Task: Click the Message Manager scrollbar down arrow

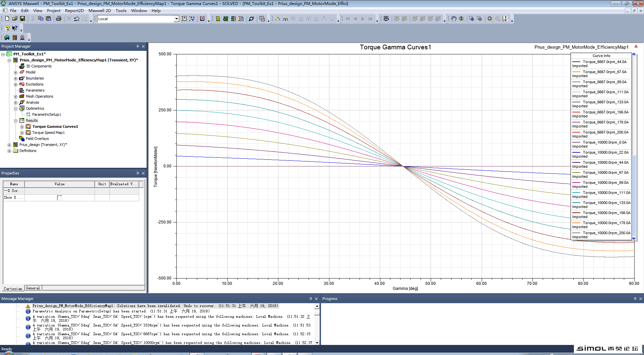Action: (x=317, y=343)
